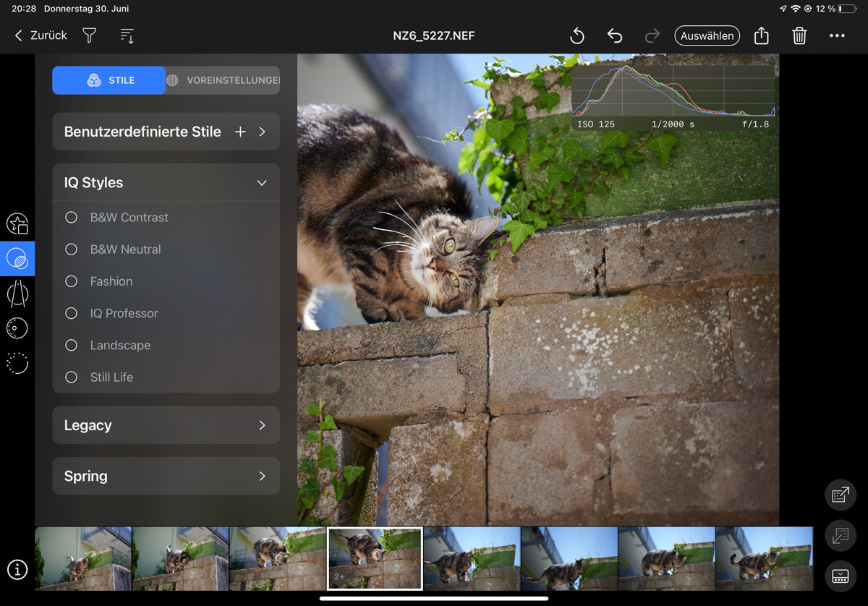Reset adjustments with the revert icon
Screen dimensions: 868x606
tap(576, 35)
